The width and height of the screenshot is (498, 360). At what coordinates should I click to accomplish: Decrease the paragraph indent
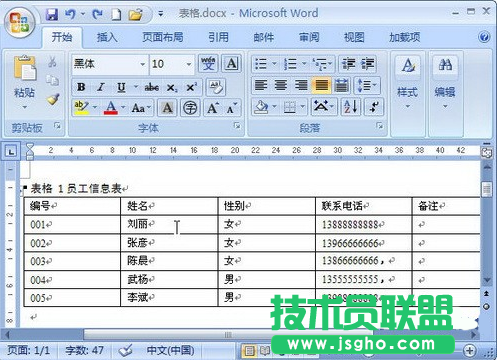pos(349,64)
